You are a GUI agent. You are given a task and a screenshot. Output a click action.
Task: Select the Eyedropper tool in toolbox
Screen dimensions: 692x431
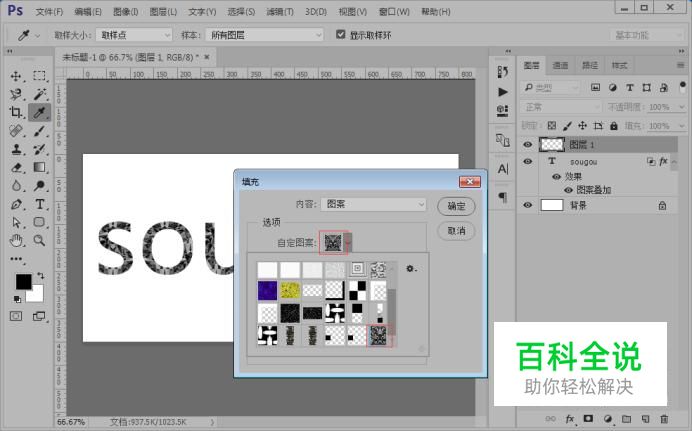[x=39, y=112]
